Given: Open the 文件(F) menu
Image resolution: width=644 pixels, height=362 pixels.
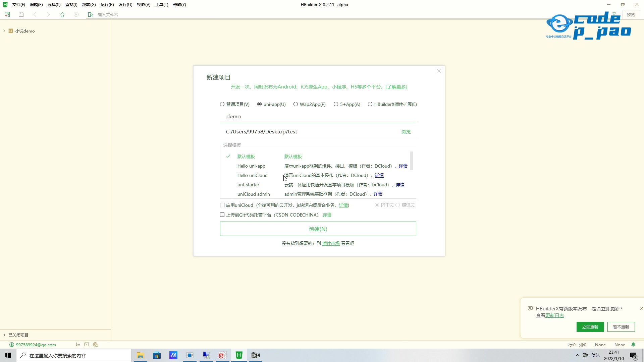Looking at the screenshot, I should click(x=18, y=4).
